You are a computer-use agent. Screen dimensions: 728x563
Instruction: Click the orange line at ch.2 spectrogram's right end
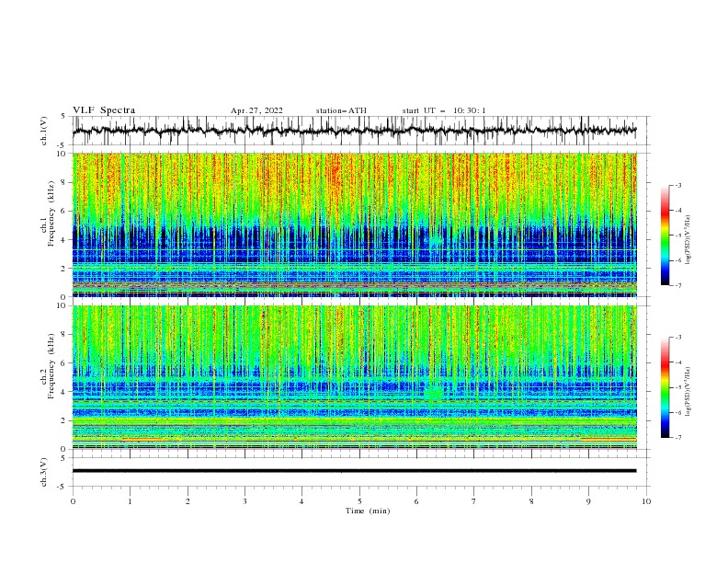[x=609, y=439]
